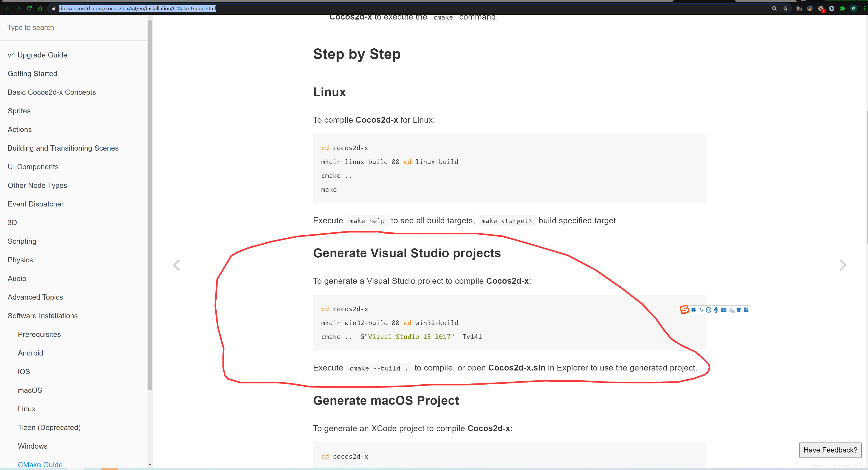The width and height of the screenshot is (868, 470).
Task: Open the Physics chapter
Action: (x=20, y=260)
